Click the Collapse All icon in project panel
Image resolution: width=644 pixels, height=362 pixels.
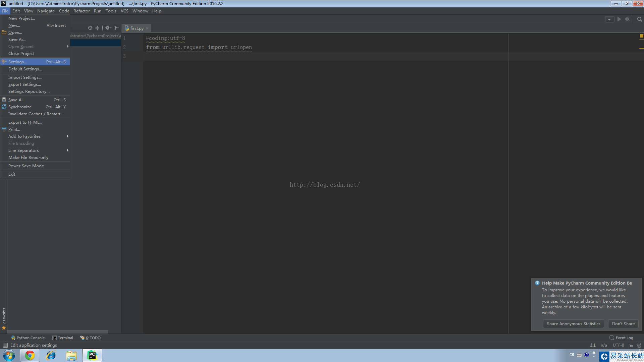pyautogui.click(x=97, y=28)
